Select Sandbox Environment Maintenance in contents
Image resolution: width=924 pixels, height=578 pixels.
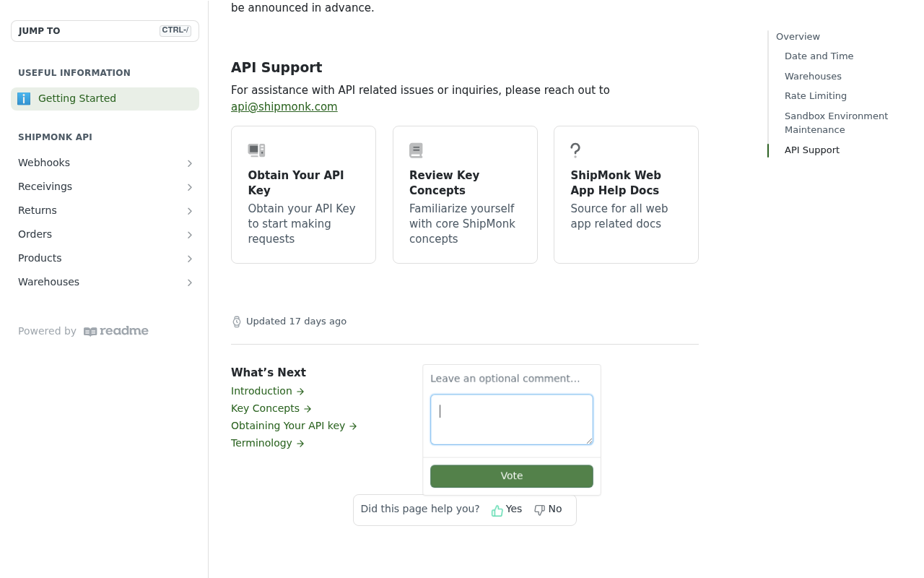(836, 123)
